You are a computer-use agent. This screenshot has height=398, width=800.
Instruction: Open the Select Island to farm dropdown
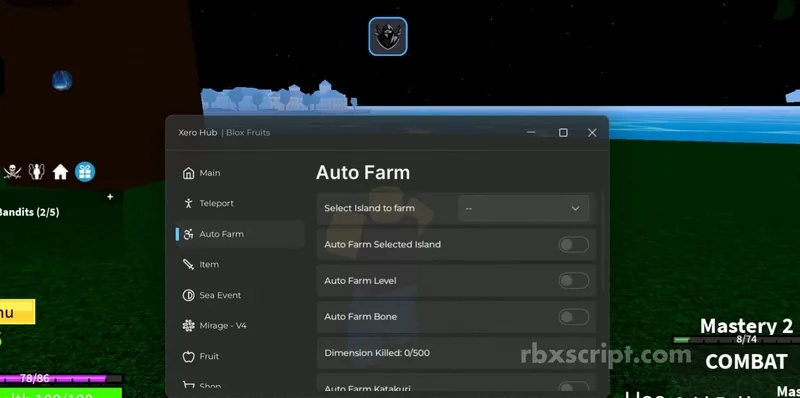[523, 208]
